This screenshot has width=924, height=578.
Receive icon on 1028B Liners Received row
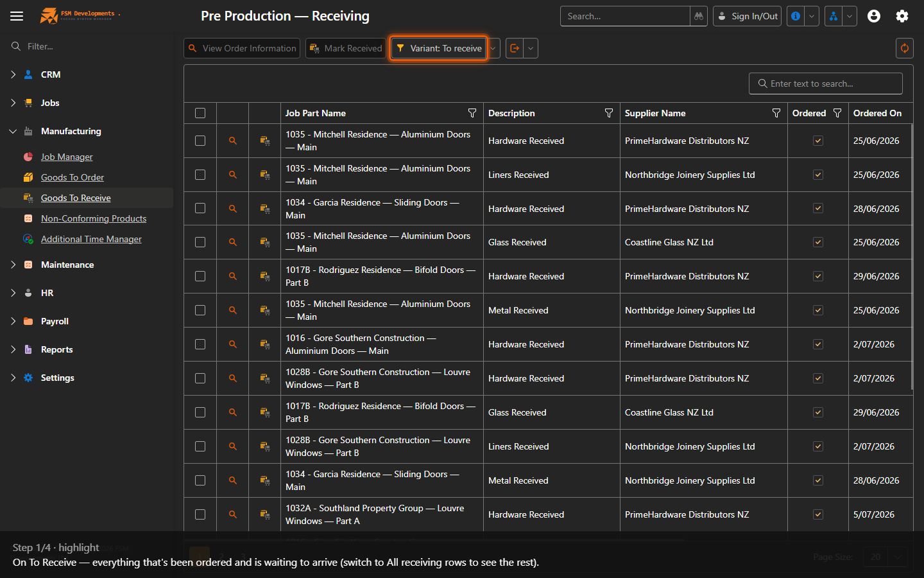coord(264,446)
